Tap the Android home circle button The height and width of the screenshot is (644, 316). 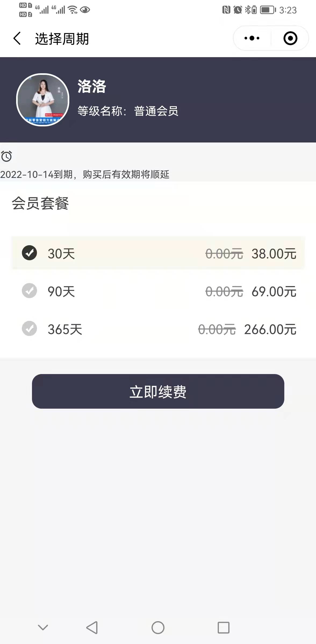click(158, 628)
